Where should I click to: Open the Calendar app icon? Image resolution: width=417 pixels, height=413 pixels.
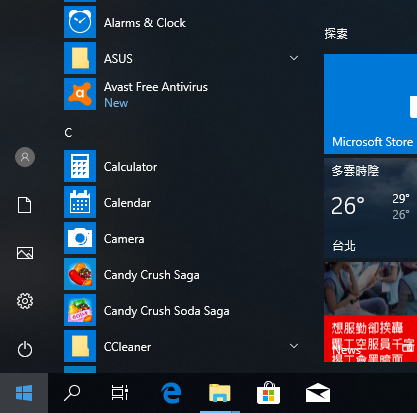point(80,202)
